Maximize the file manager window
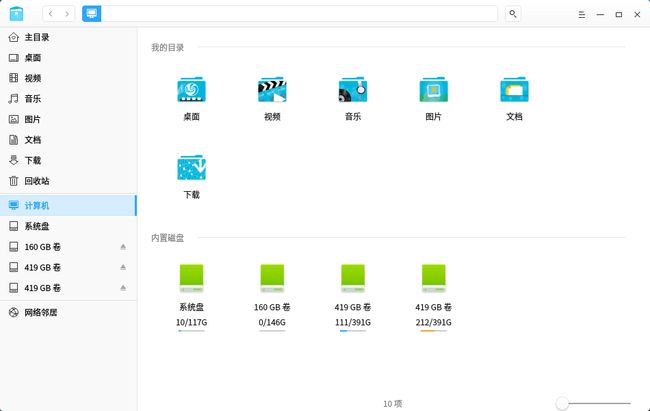The height and width of the screenshot is (411, 650). 618,15
